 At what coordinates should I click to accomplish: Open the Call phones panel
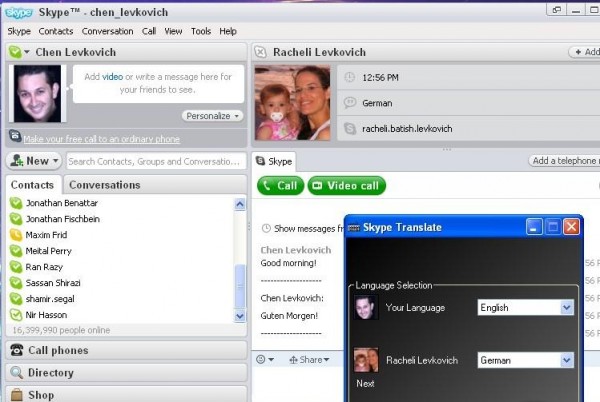[126, 350]
